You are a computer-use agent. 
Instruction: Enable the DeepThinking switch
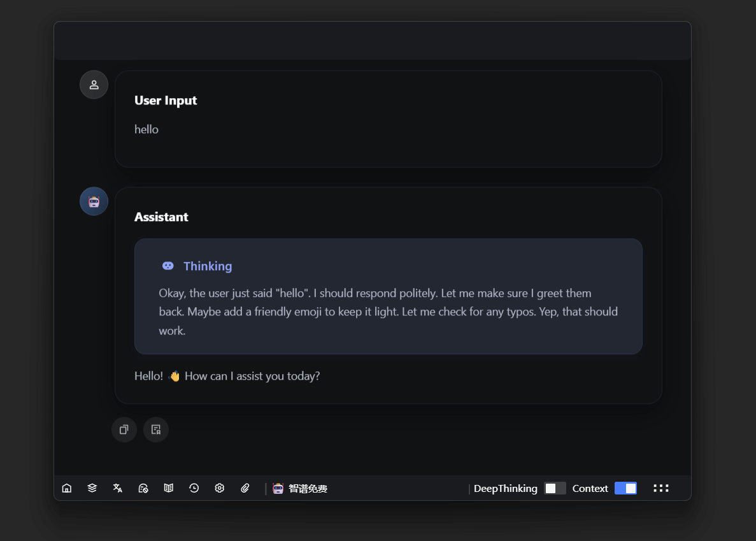[555, 488]
